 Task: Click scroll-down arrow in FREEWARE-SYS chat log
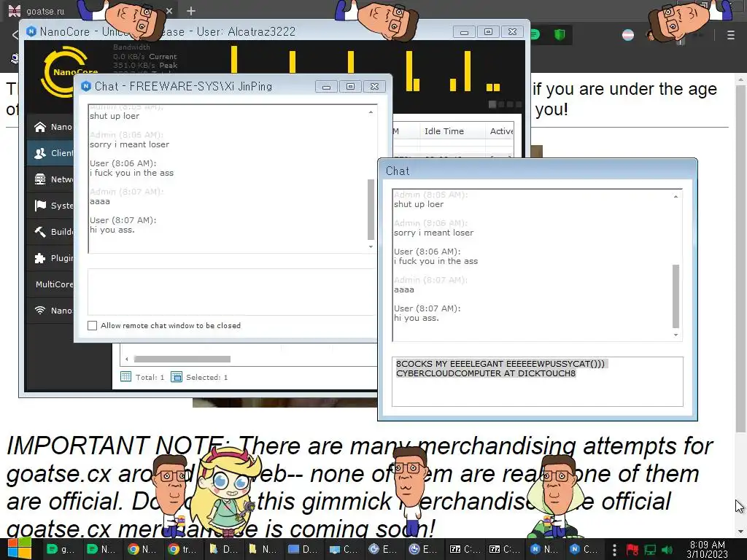pyautogui.click(x=371, y=246)
